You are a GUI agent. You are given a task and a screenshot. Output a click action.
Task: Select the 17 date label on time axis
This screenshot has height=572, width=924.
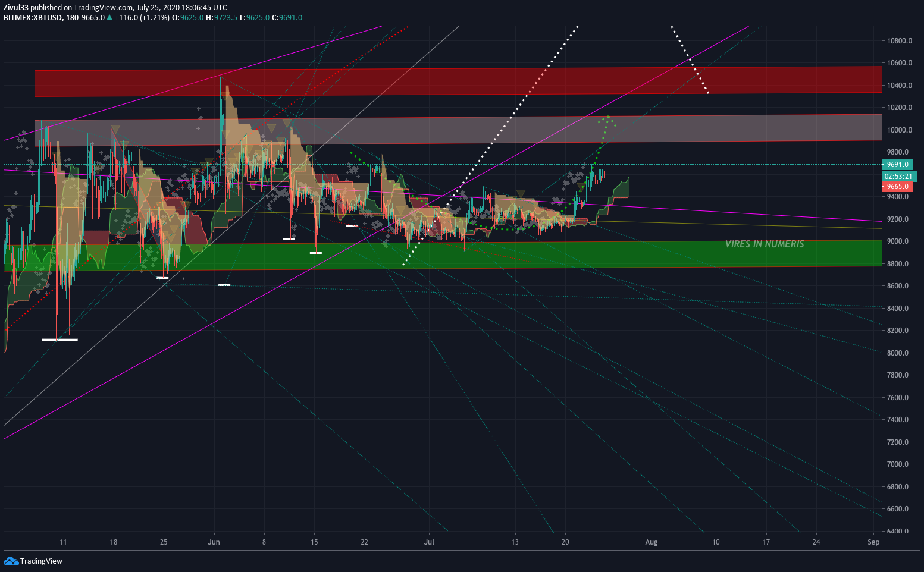coord(766,542)
